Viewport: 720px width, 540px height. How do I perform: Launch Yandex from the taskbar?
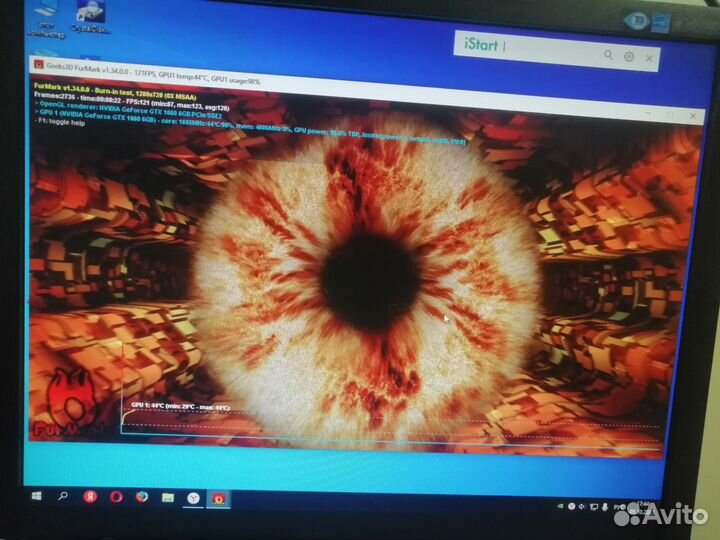coord(89,495)
